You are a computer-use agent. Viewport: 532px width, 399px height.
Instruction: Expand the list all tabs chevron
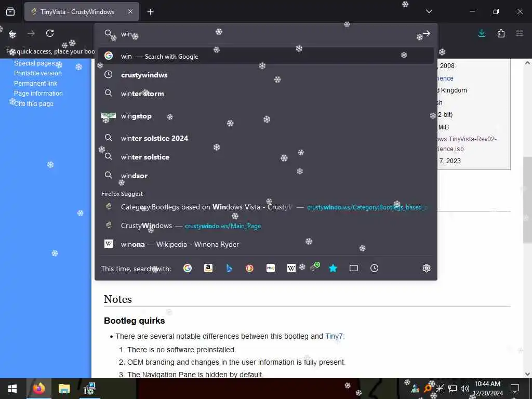429,11
